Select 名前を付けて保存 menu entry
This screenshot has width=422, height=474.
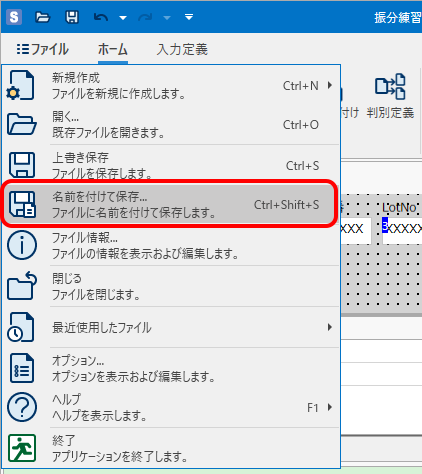click(x=169, y=204)
